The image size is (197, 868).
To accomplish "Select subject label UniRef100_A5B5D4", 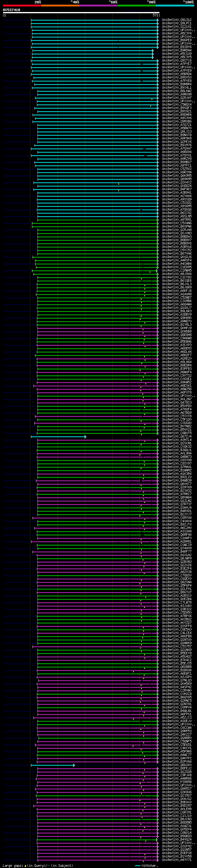I will 177,74.
